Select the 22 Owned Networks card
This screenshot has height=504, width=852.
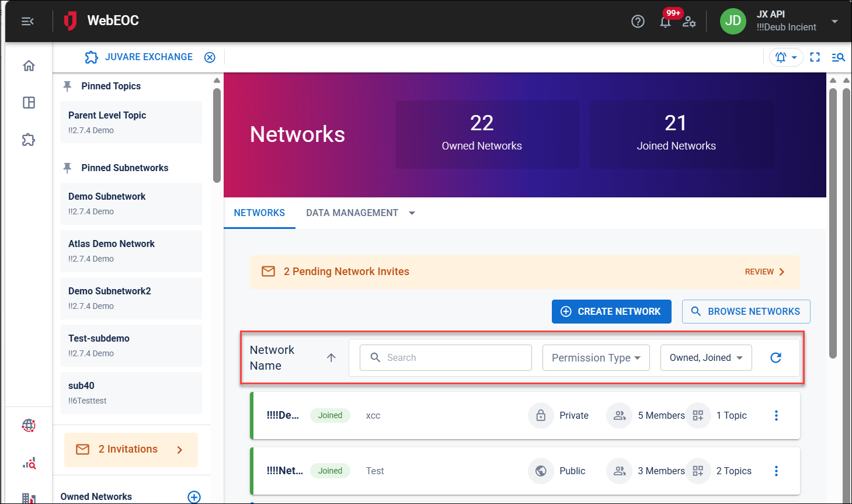[487, 134]
